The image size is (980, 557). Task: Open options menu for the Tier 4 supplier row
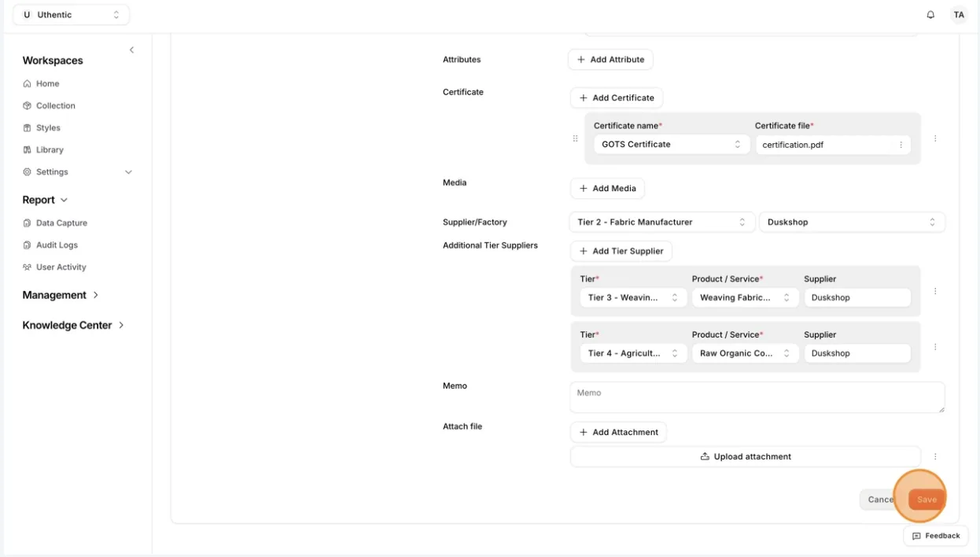click(935, 347)
